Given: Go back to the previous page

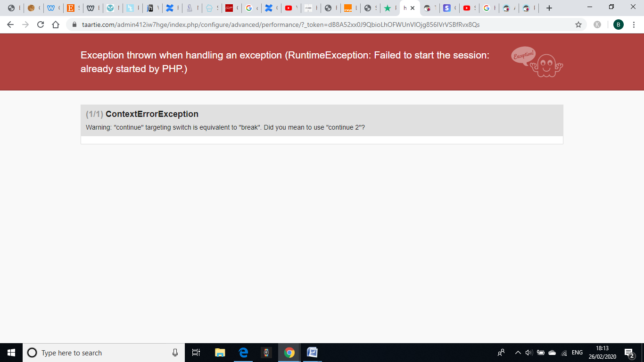Looking at the screenshot, I should coord(10,25).
